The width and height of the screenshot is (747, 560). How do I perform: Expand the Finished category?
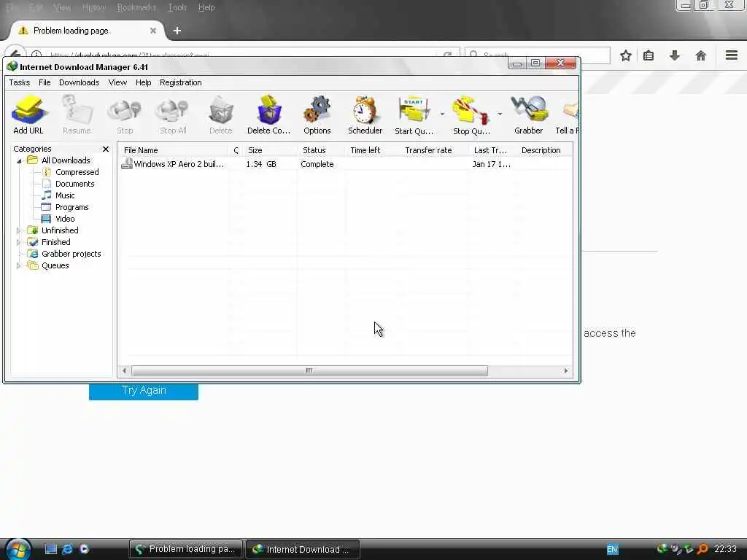(19, 242)
